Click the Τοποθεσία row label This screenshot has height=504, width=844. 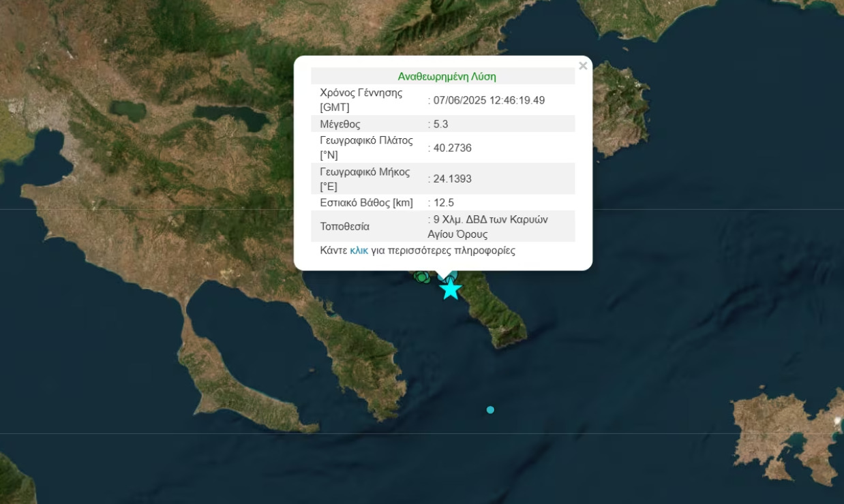tap(344, 226)
